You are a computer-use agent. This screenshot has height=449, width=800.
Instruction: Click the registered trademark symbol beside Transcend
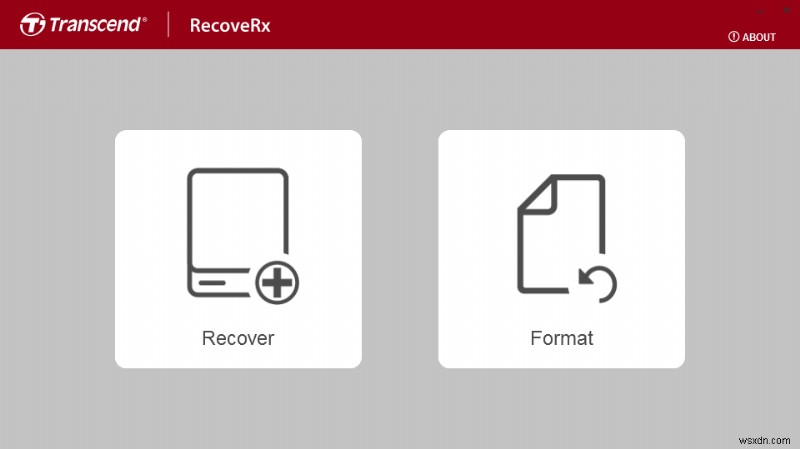(145, 19)
